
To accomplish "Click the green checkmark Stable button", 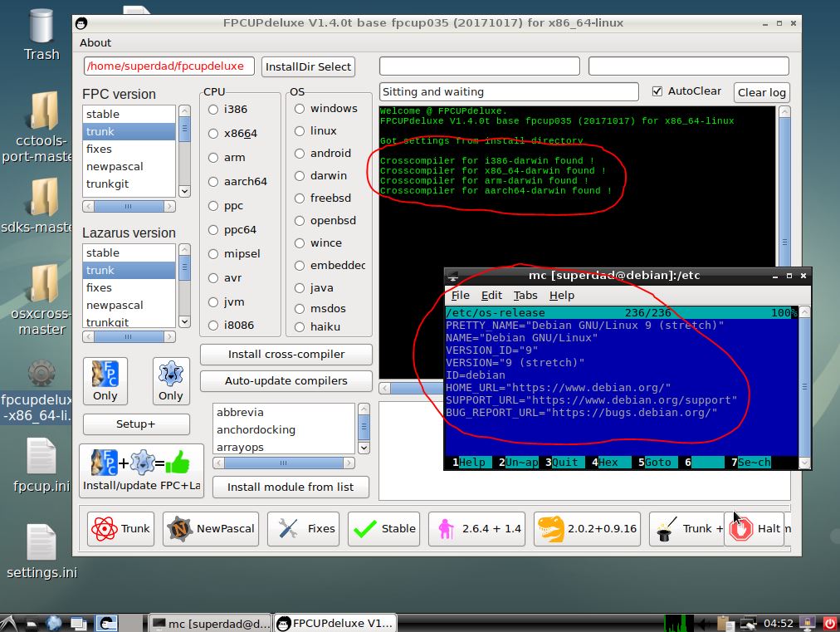I will (383, 527).
